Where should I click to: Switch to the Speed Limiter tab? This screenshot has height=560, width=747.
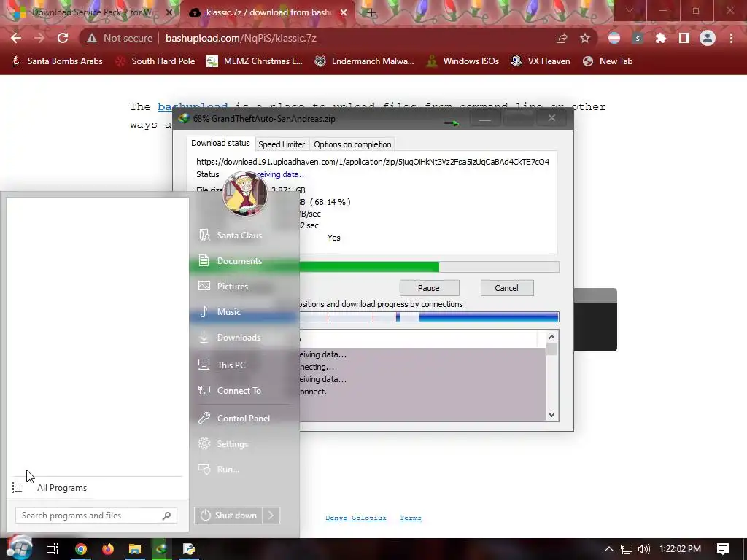pyautogui.click(x=282, y=144)
